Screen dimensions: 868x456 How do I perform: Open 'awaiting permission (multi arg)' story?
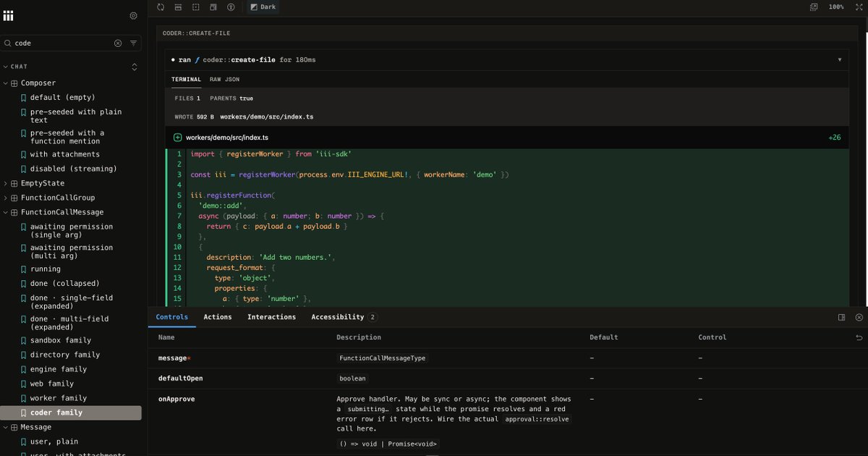[72, 251]
